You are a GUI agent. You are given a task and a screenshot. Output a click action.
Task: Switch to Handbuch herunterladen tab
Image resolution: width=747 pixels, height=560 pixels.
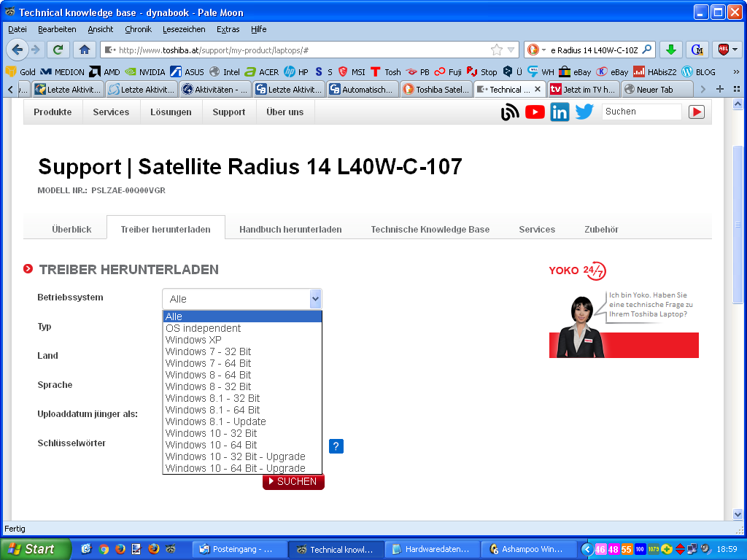[x=290, y=229]
